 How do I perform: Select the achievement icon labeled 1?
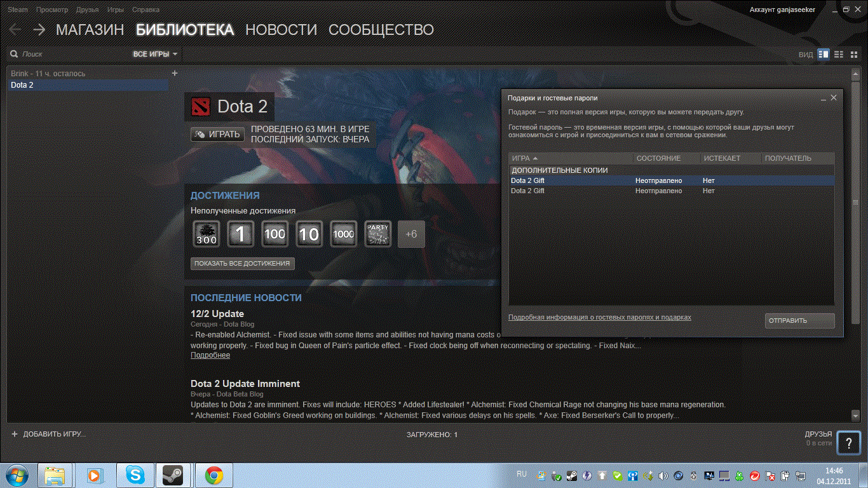(x=241, y=234)
